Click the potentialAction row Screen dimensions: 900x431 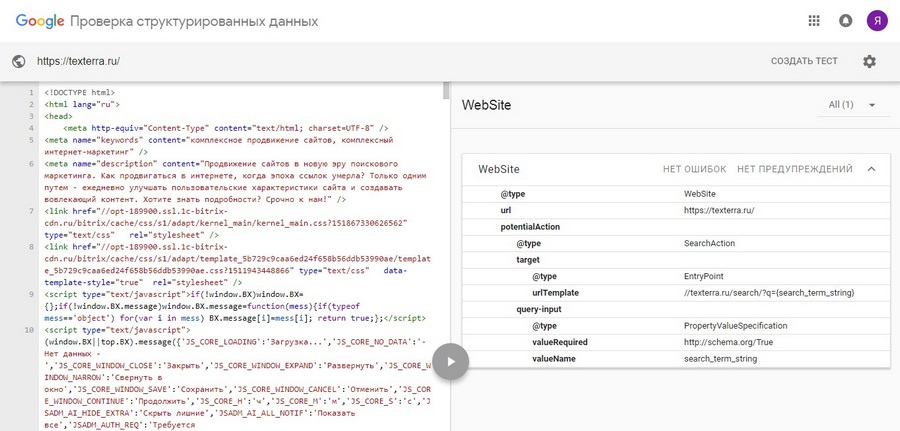click(676, 227)
